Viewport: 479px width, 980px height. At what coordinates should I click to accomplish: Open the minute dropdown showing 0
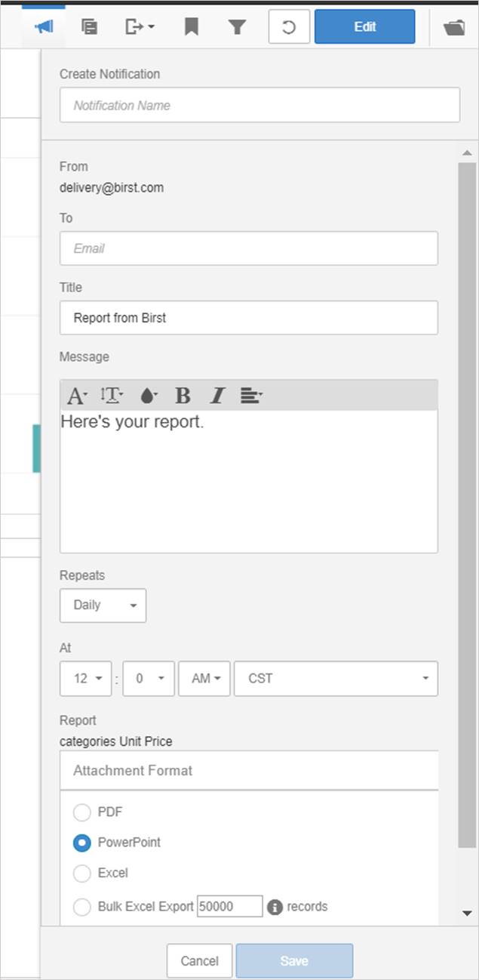coord(149,679)
